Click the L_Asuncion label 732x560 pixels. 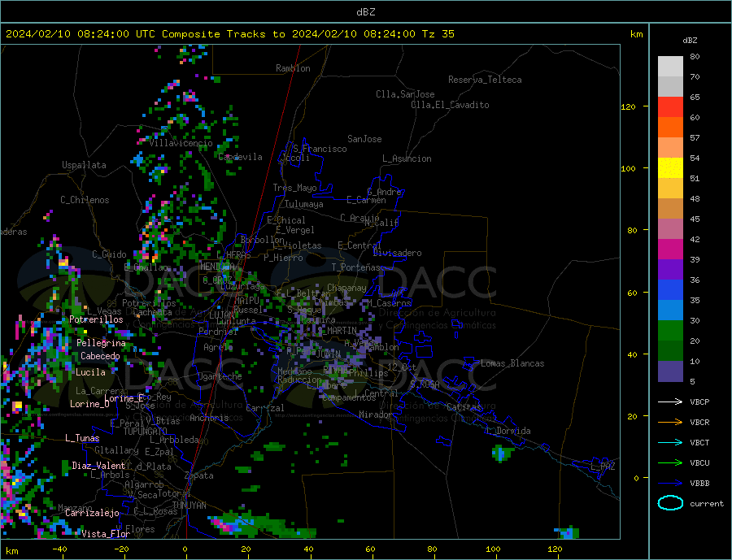pos(407,158)
